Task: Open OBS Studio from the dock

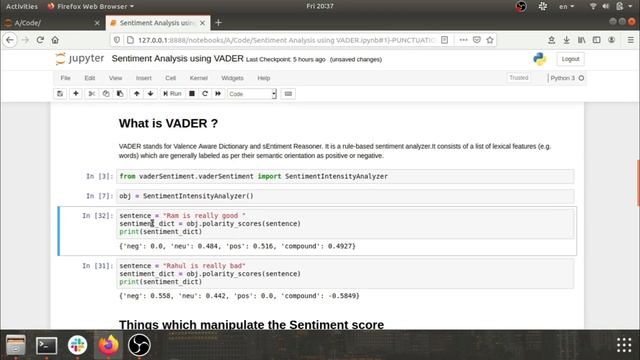Action: 139,345
